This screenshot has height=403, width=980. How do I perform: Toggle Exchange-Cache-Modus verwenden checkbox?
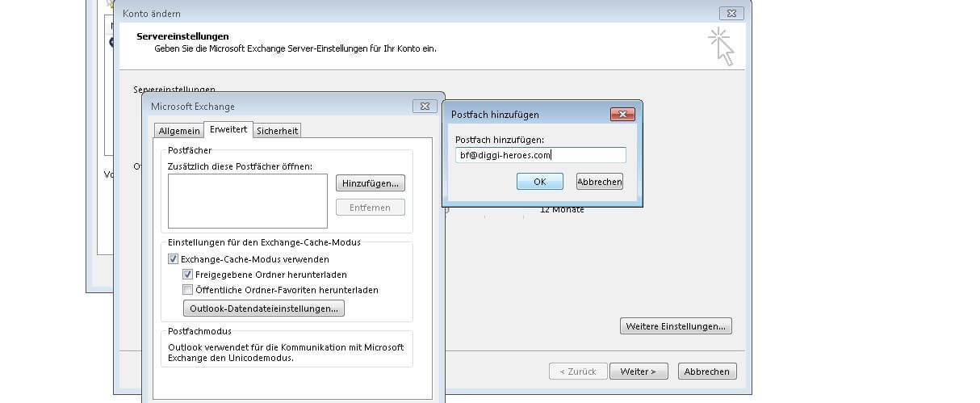click(x=174, y=259)
